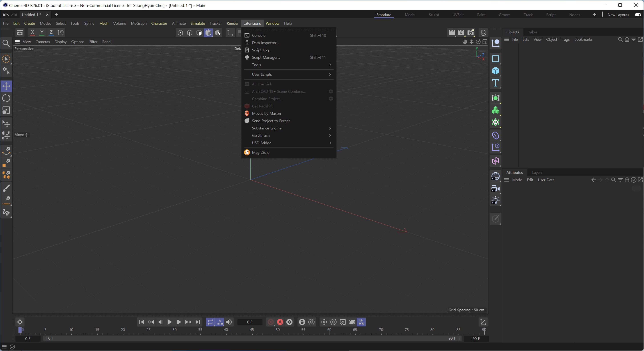Toggle the New Layouts switch

click(638, 15)
